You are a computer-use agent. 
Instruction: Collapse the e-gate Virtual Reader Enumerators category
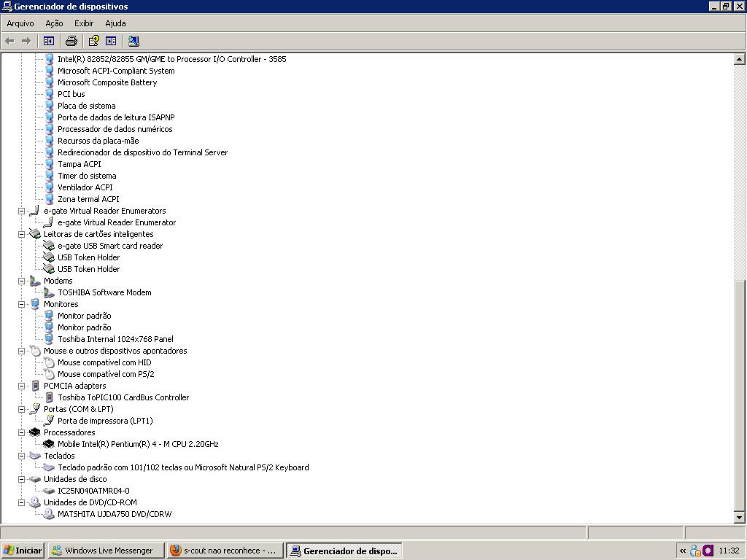tap(21, 211)
